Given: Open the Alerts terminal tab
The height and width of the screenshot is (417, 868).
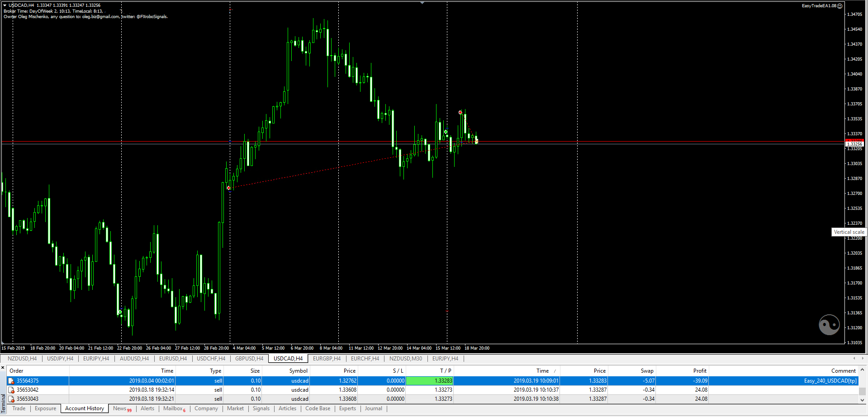Looking at the screenshot, I should (x=147, y=408).
